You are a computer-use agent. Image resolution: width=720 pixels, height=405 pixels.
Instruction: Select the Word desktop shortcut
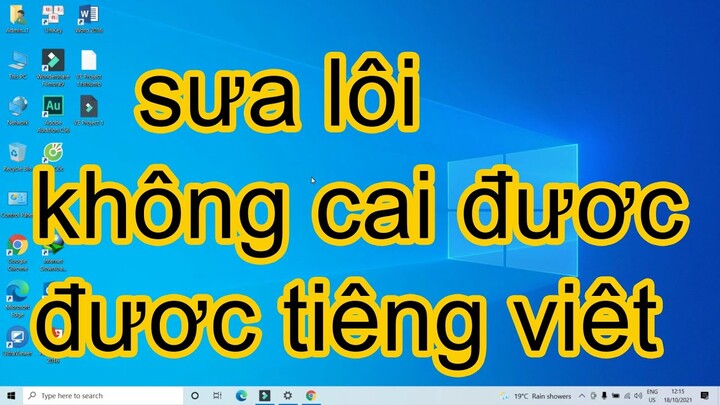pos(88,15)
